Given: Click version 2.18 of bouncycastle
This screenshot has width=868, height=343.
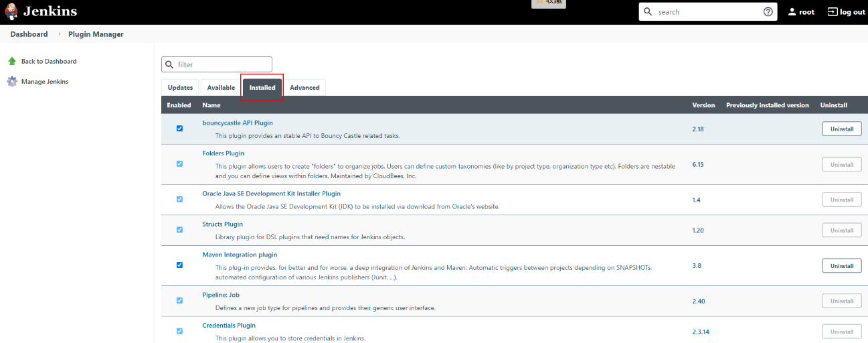Looking at the screenshot, I should point(698,129).
